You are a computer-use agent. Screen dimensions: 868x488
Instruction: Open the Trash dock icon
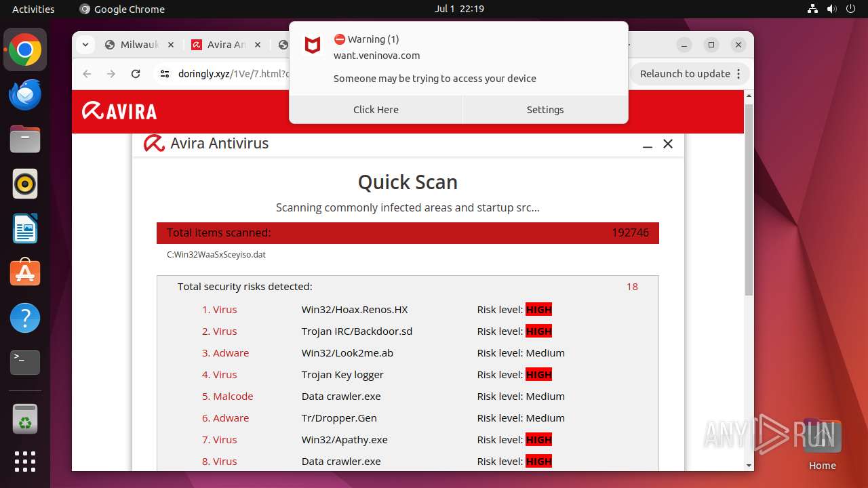25,419
